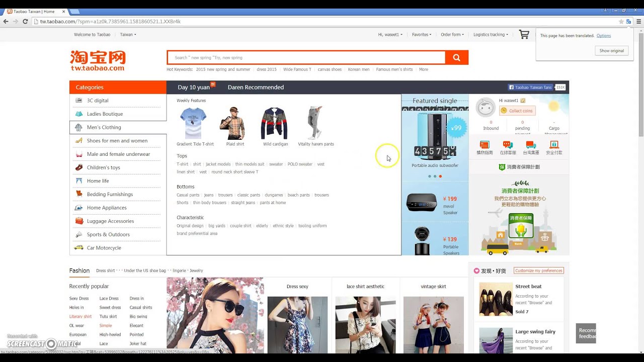
Task: Click 'Literary shirt' in Recently popular
Action: tap(80, 317)
